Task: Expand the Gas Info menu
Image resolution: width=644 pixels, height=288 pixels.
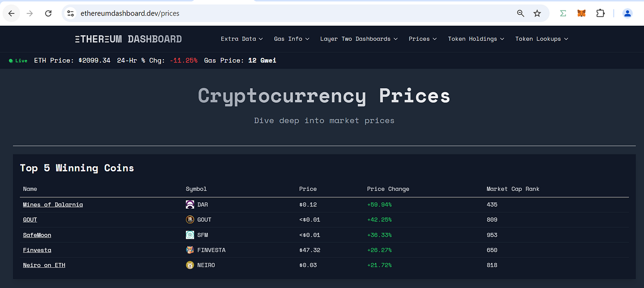Action: pos(292,39)
